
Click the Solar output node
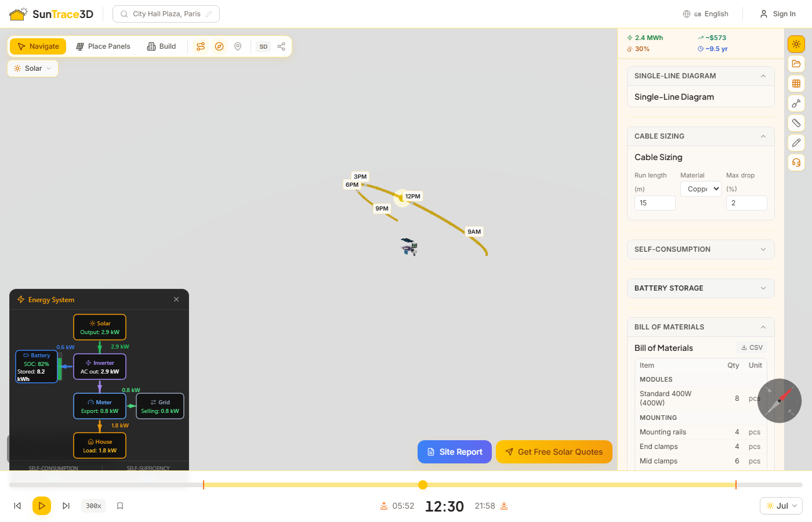100,328
